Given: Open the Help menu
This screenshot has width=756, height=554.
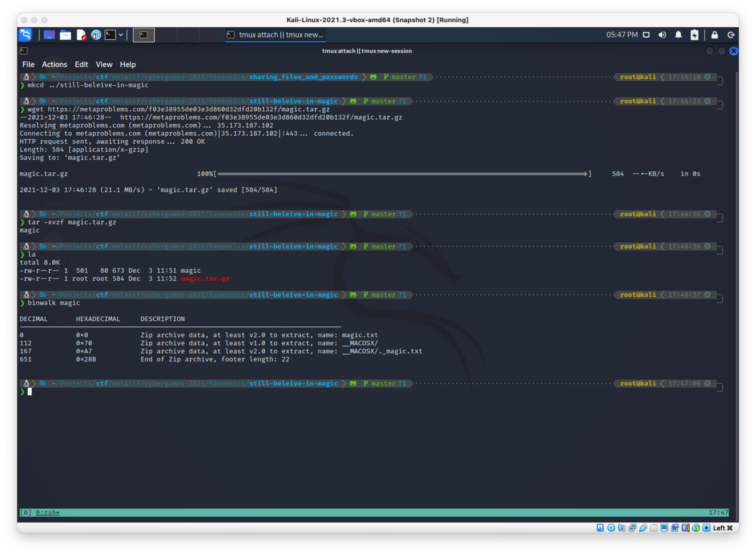Looking at the screenshot, I should click(128, 64).
